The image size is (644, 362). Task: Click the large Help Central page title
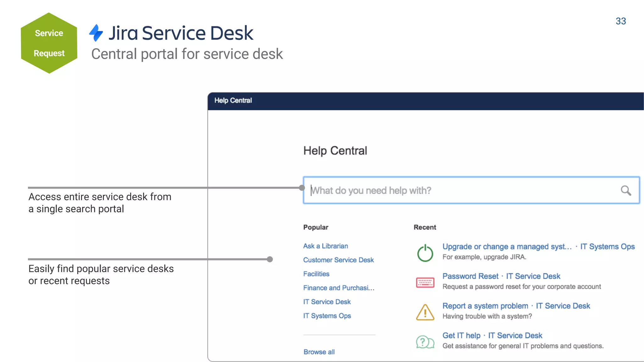[x=335, y=151]
